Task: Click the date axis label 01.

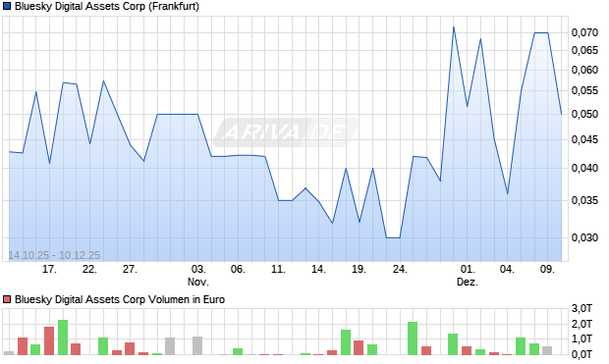Action: click(468, 269)
